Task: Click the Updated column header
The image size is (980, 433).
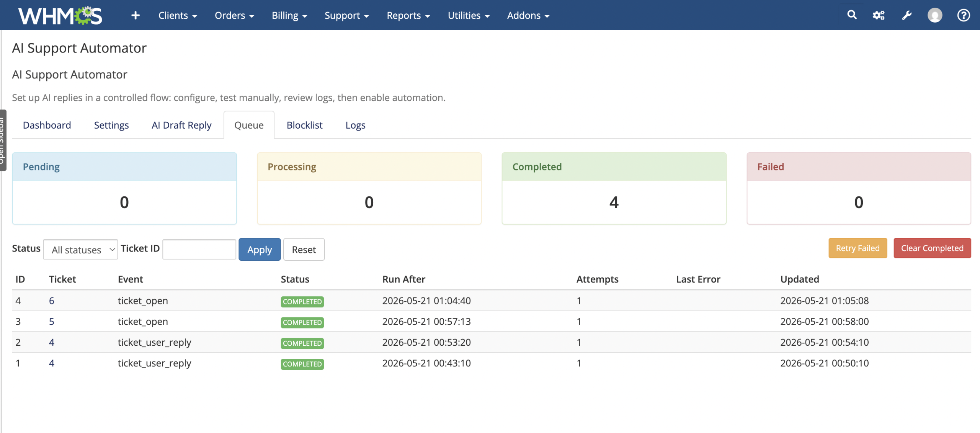Action: (x=800, y=279)
